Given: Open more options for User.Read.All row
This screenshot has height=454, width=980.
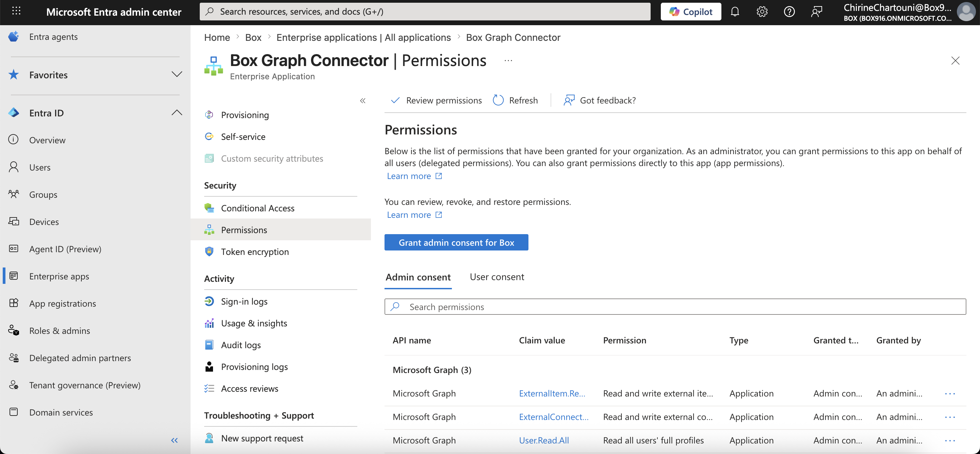Looking at the screenshot, I should [x=950, y=440].
